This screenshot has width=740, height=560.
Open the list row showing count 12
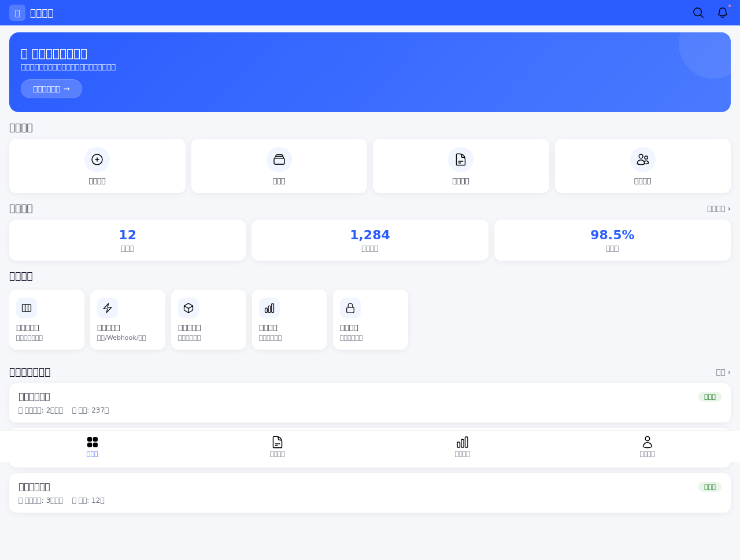pos(370,493)
